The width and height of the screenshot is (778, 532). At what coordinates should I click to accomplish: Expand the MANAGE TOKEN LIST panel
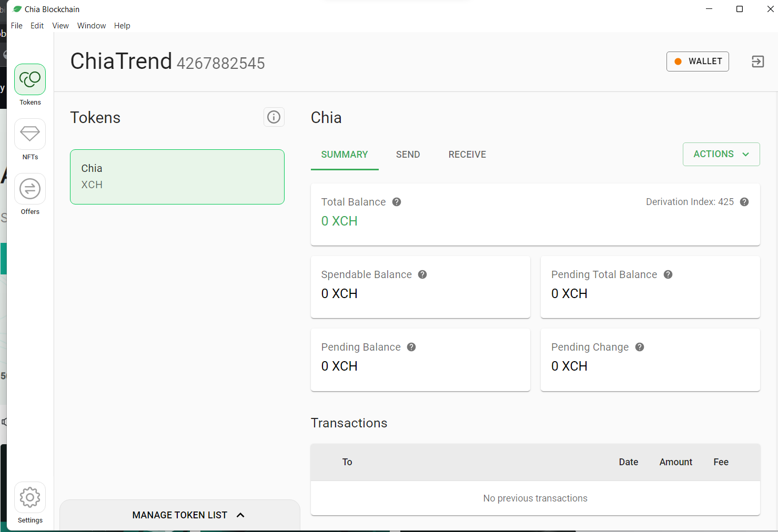(180, 515)
